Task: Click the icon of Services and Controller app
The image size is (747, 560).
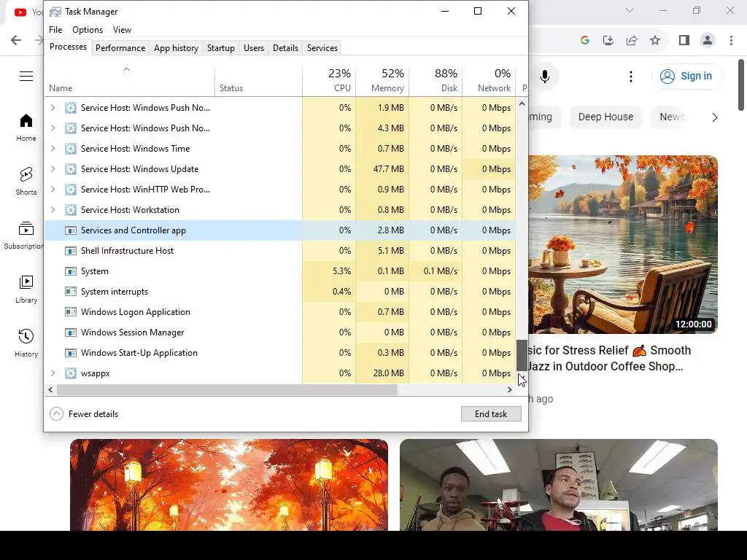Action: [71, 230]
